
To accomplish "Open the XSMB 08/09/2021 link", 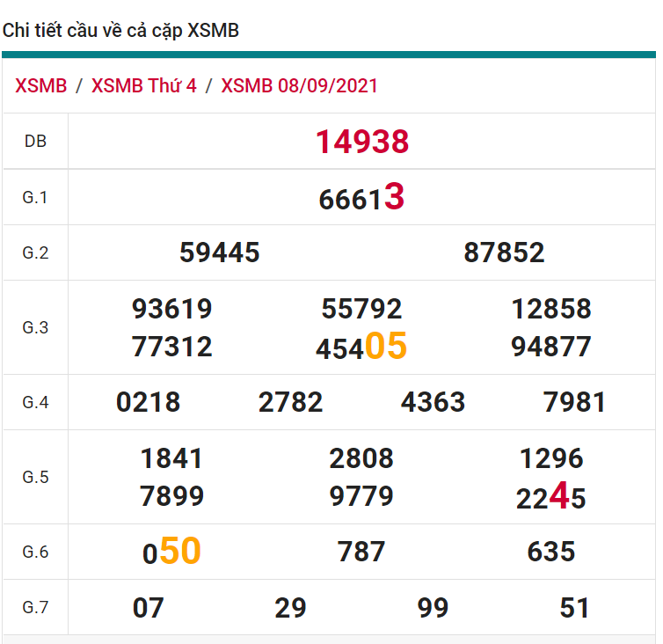I will tap(299, 86).
